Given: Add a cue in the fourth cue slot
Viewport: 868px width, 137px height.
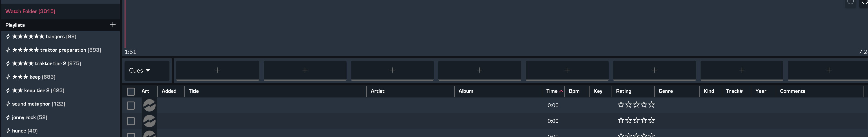Looking at the screenshot, I should (x=479, y=70).
